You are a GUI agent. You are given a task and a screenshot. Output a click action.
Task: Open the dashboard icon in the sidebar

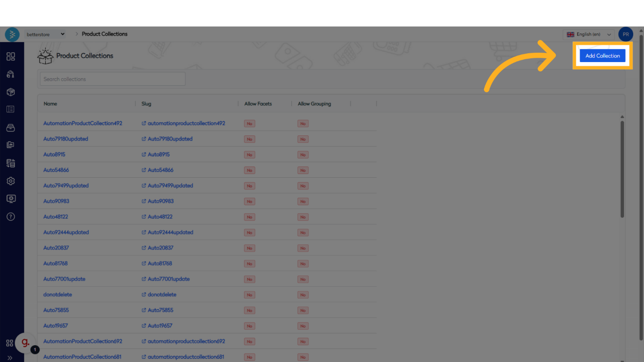tap(11, 56)
